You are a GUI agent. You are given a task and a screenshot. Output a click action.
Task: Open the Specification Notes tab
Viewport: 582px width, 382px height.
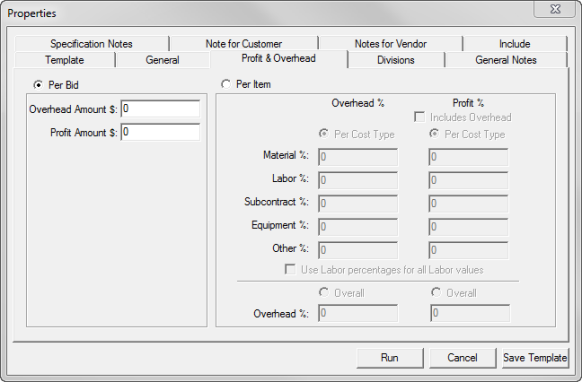(92, 44)
